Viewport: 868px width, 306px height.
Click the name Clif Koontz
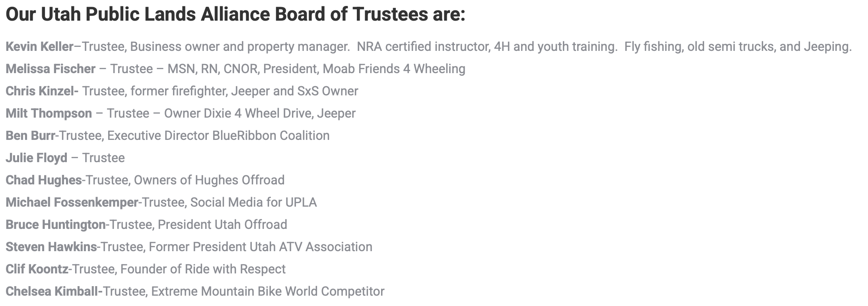point(37,269)
